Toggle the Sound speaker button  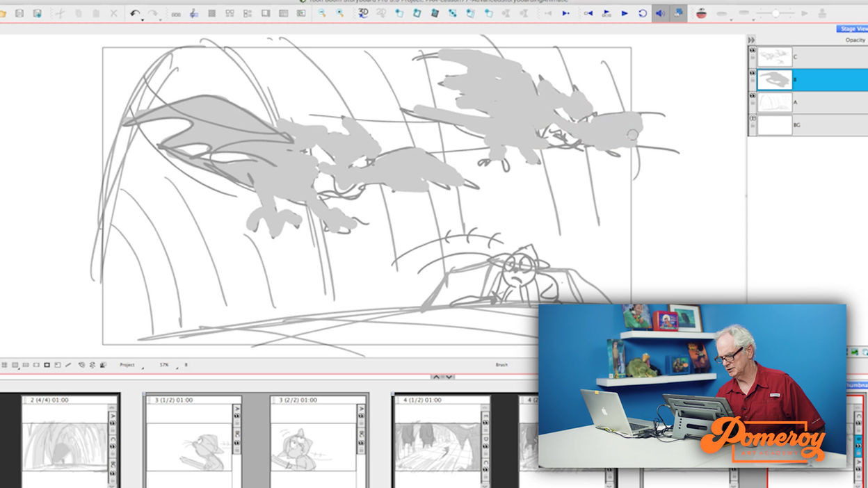660,13
